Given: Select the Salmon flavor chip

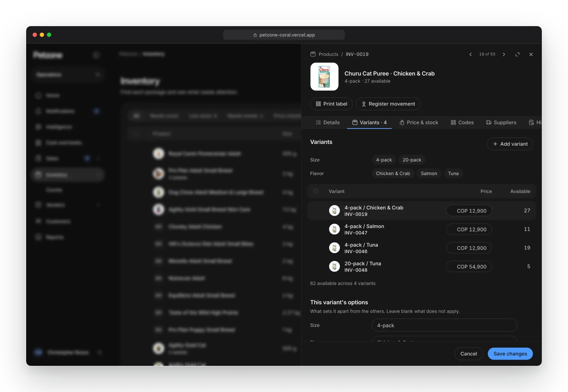Looking at the screenshot, I should [429, 173].
